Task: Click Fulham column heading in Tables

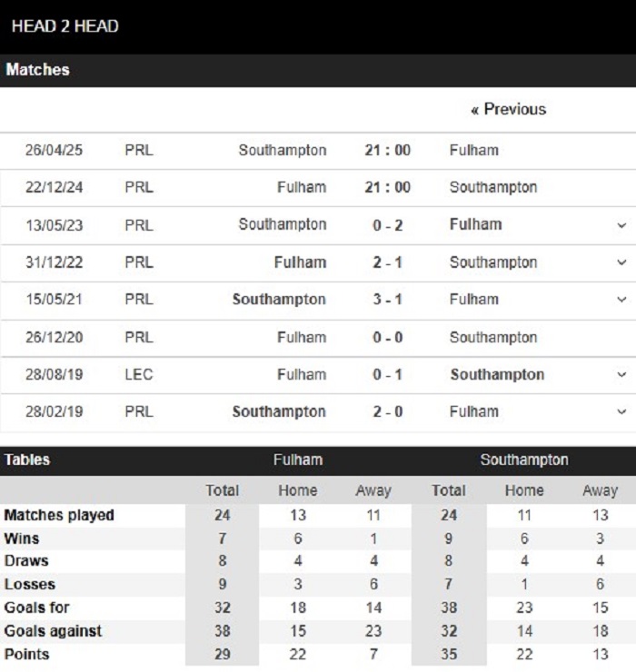Action: [298, 460]
